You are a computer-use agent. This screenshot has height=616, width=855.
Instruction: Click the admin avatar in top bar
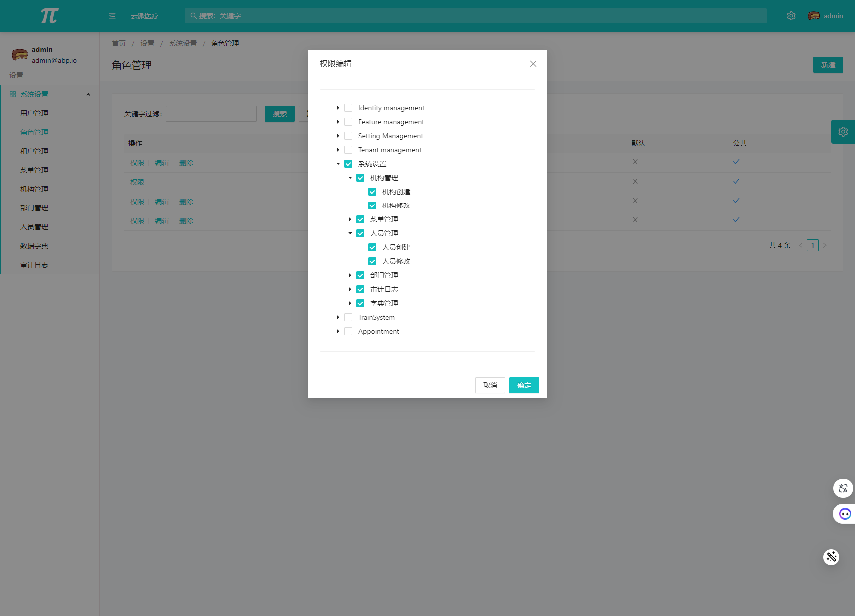[814, 16]
